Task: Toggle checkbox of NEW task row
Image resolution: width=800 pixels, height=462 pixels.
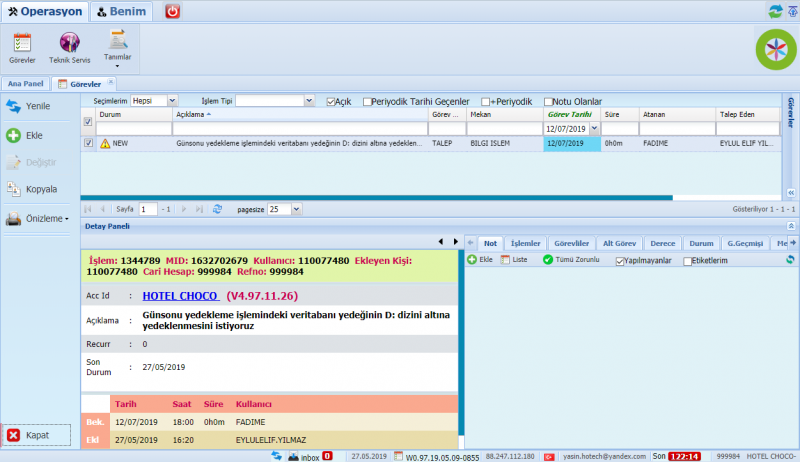Action: (x=88, y=143)
